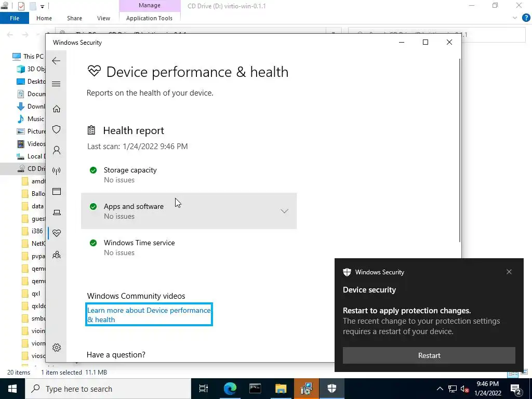The image size is (532, 399).
Task: Open App & browser control window icon
Action: pyautogui.click(x=56, y=191)
